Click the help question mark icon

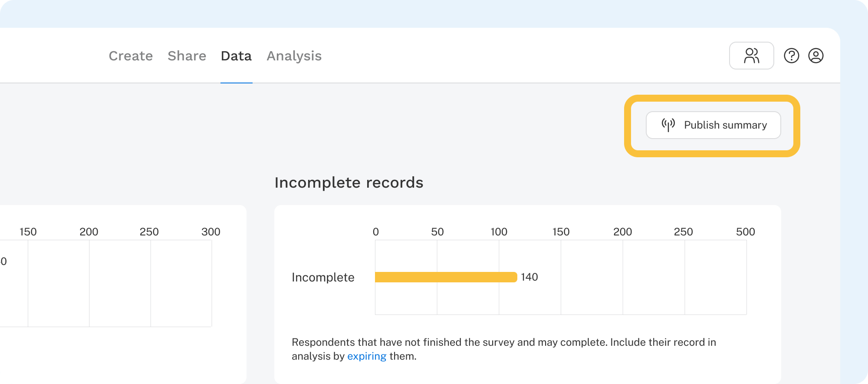point(791,56)
